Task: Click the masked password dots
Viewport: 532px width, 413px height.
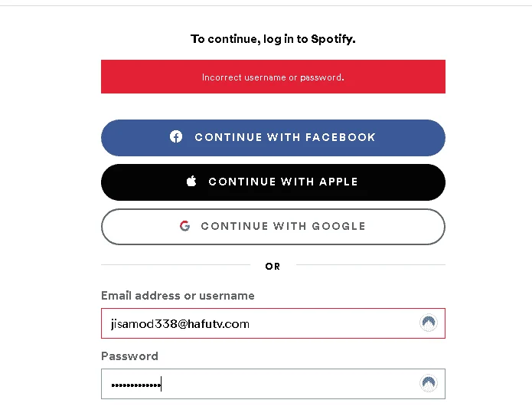Action: pyautogui.click(x=135, y=385)
